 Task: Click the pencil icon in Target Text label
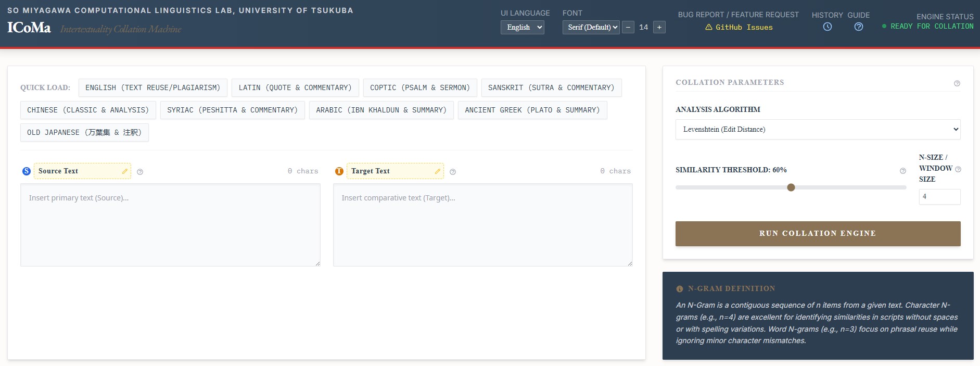click(x=438, y=171)
